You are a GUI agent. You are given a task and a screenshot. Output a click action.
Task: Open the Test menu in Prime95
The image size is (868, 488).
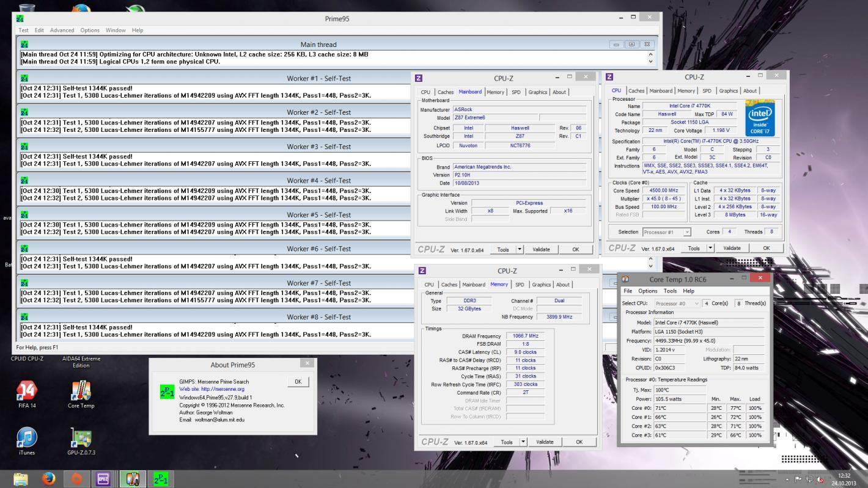[x=23, y=30]
